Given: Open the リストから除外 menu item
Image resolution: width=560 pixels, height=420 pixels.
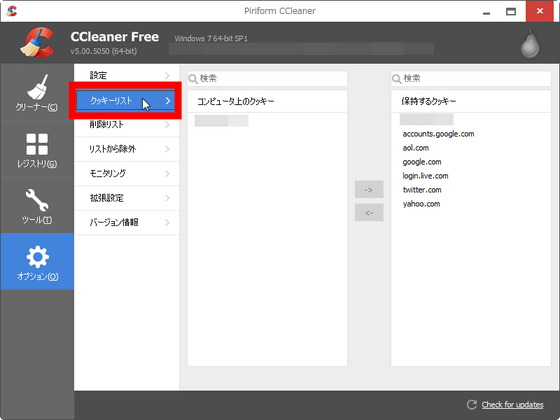Looking at the screenshot, I should [x=126, y=149].
